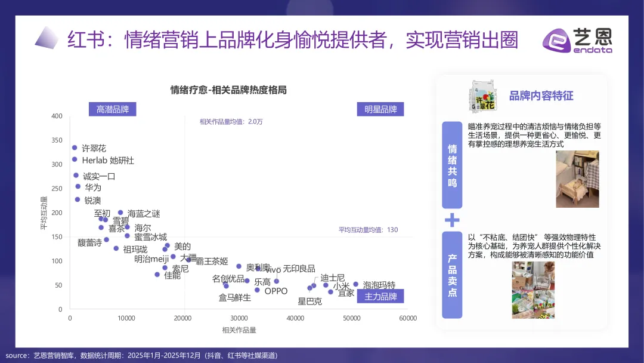The width and height of the screenshot is (644, 363).
Task: Click the Herlab 她研社 label
Action: pos(108,161)
